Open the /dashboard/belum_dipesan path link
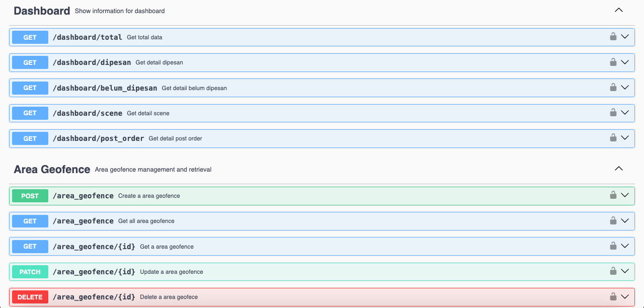644x308 pixels. [105, 88]
